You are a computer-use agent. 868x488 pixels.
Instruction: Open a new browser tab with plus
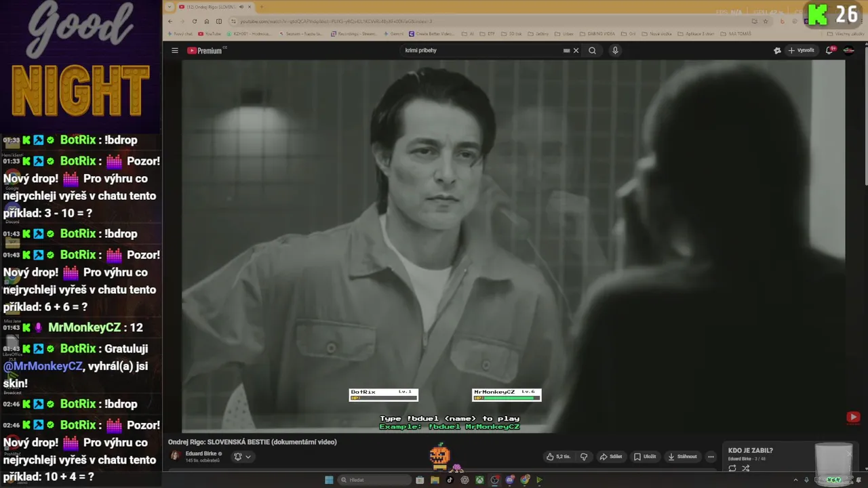point(261,7)
